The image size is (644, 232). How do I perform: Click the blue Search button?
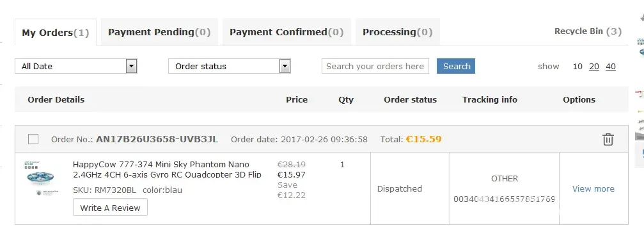456,66
